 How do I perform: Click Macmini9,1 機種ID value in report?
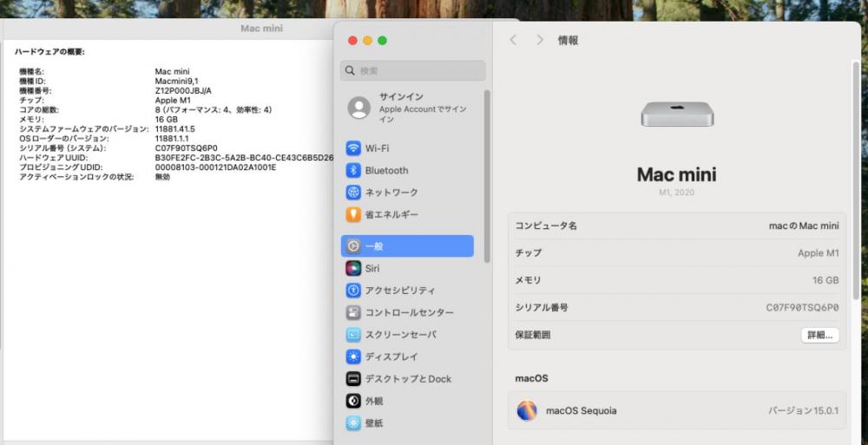coord(176,81)
